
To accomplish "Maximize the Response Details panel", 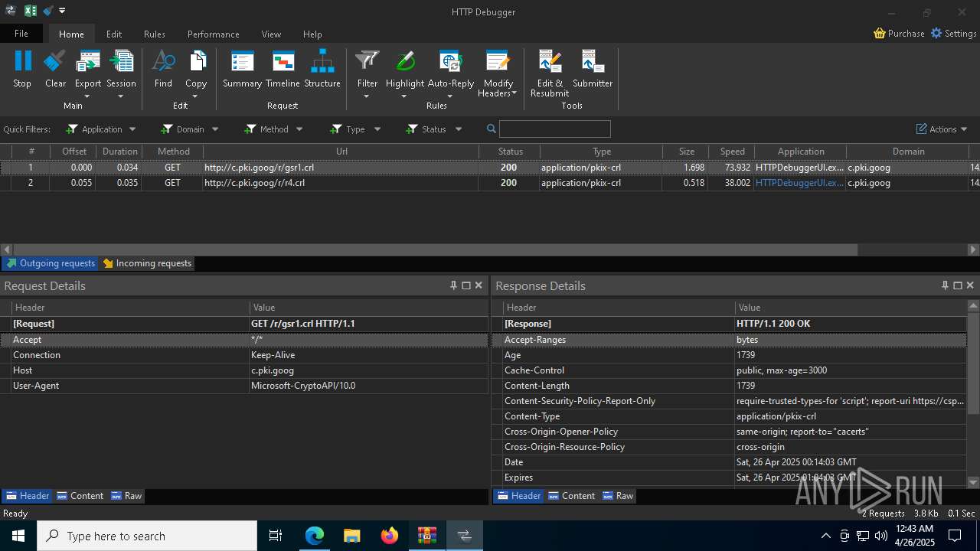I will tap(957, 285).
